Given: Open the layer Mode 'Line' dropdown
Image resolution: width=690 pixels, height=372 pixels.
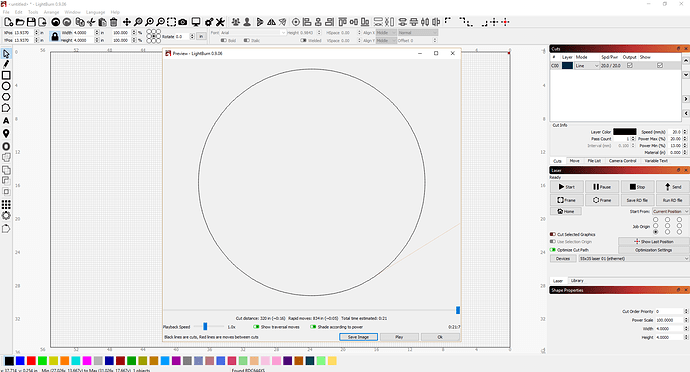Looking at the screenshot, I should pos(587,66).
